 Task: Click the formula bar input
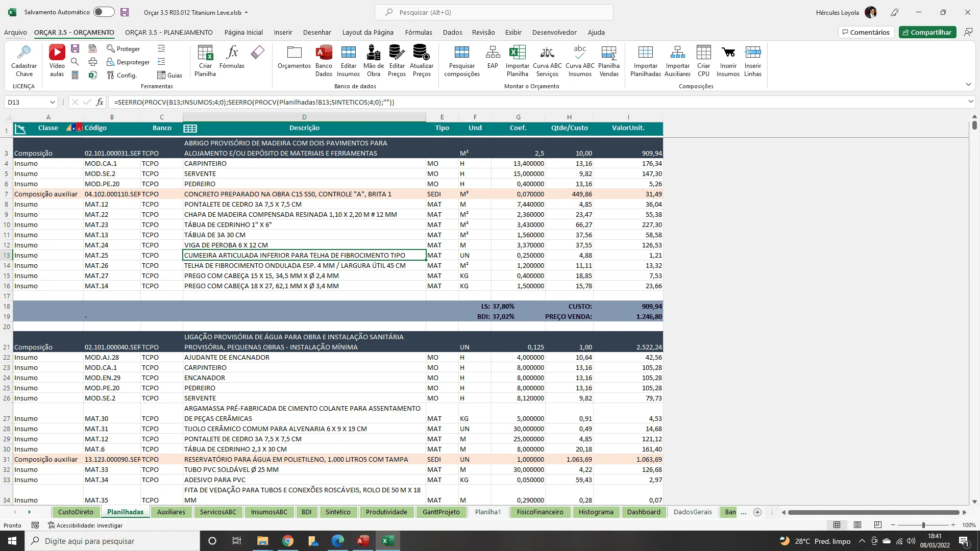[x=536, y=102]
